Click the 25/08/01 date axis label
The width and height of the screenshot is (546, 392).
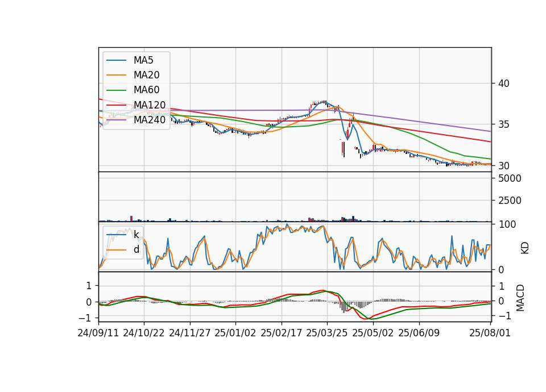pos(490,333)
